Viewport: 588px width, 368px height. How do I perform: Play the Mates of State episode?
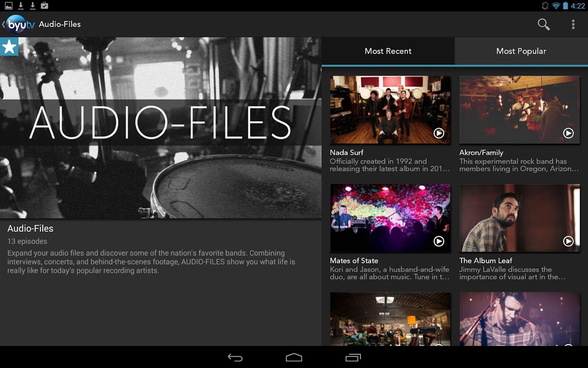point(439,242)
